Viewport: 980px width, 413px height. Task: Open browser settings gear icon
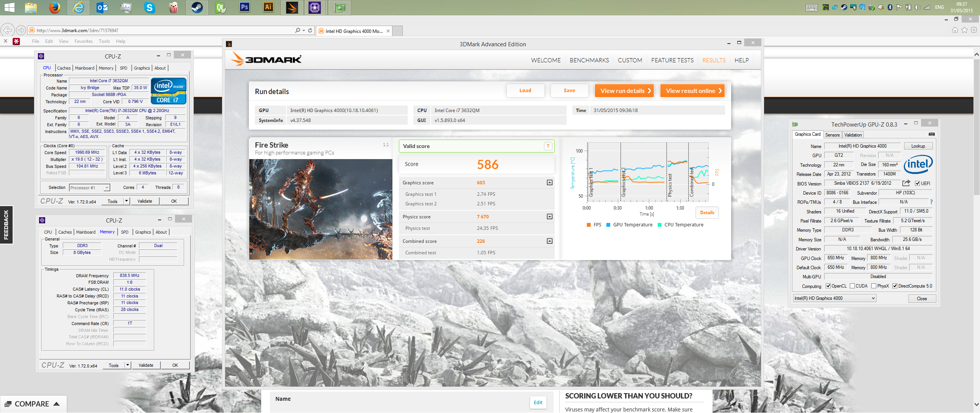point(974,30)
